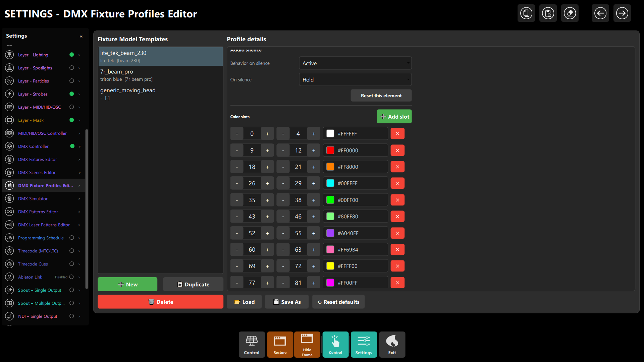Screen dimensions: 644x362
Task: Click the eraser icon in top toolbar
Action: [570, 13]
